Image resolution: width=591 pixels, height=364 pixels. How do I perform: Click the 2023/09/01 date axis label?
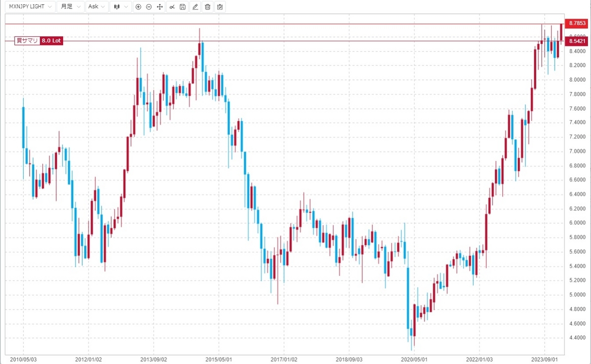pyautogui.click(x=544, y=360)
